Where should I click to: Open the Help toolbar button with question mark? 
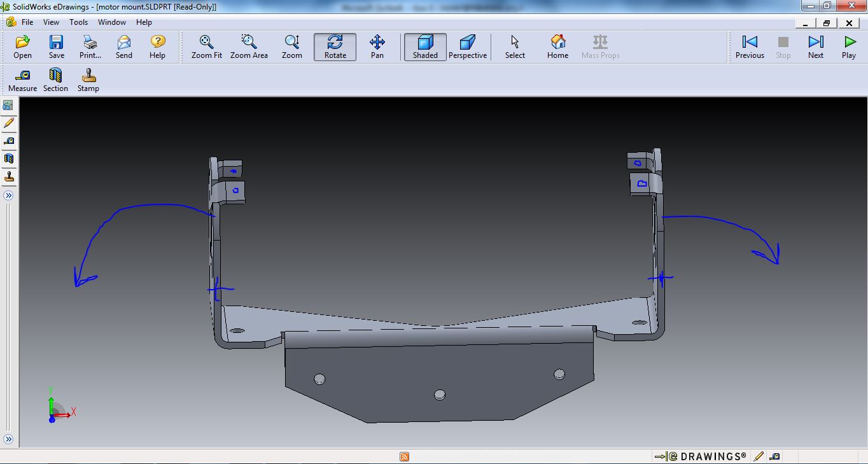point(158,47)
